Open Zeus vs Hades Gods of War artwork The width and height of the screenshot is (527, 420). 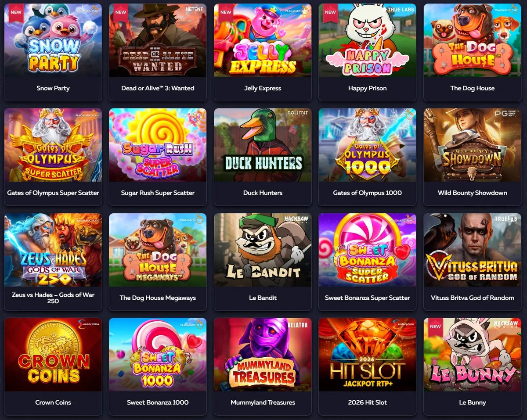(53, 250)
